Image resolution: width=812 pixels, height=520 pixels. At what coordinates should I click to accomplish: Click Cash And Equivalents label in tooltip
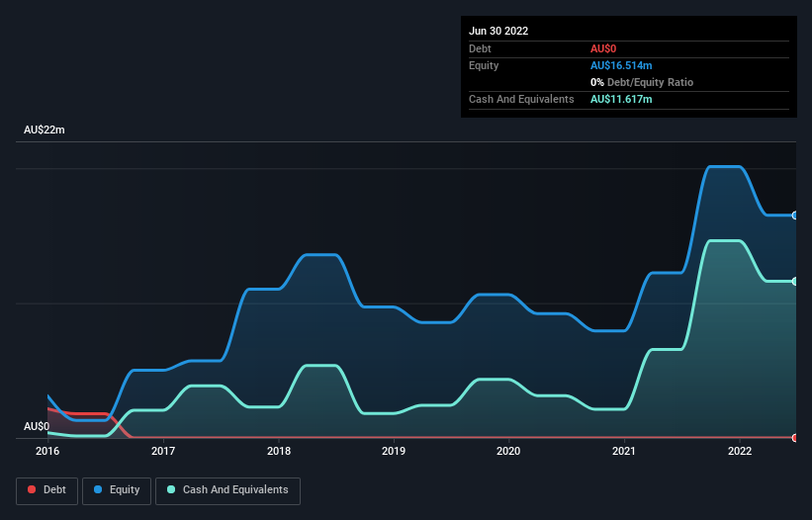pos(521,99)
